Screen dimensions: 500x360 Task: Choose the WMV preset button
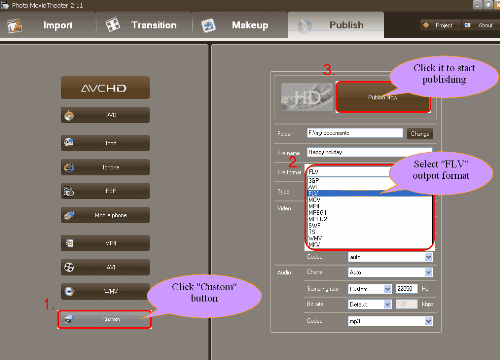click(x=105, y=291)
